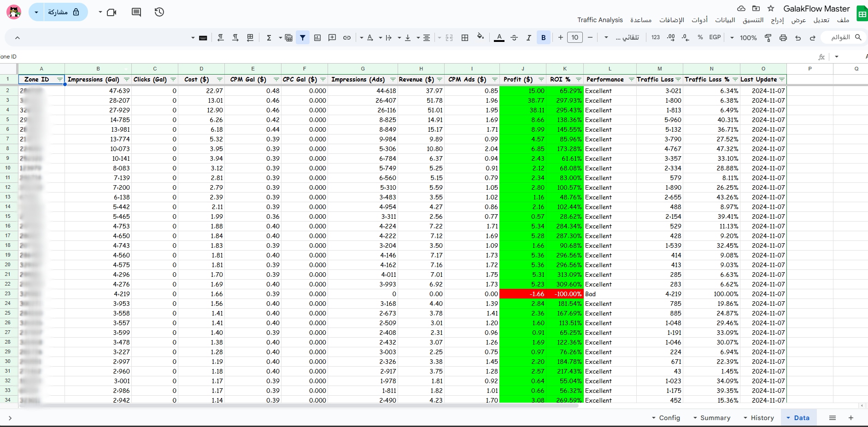Add a new sheet with plus
The height and width of the screenshot is (427, 868).
pyautogui.click(x=851, y=418)
